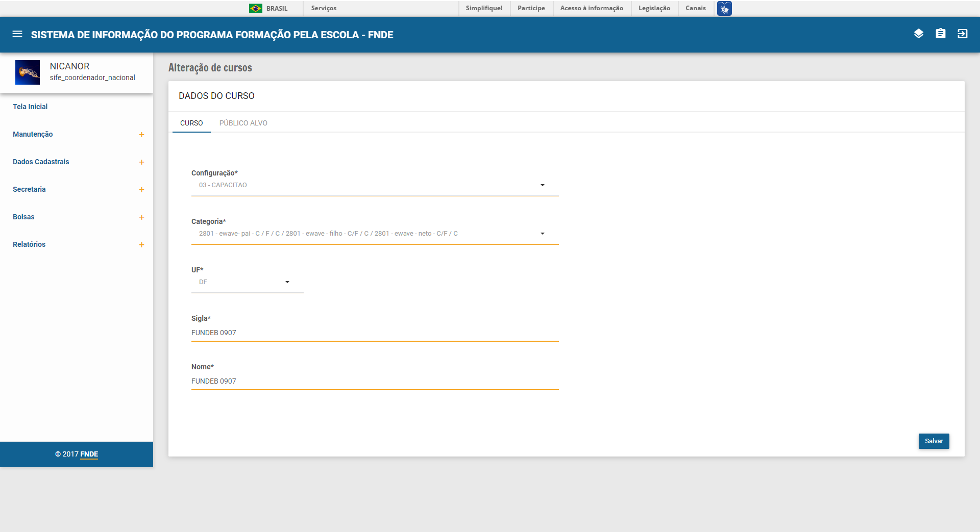Switch to the PÚBLICO ALVO tab
The height and width of the screenshot is (532, 980).
[x=243, y=123]
